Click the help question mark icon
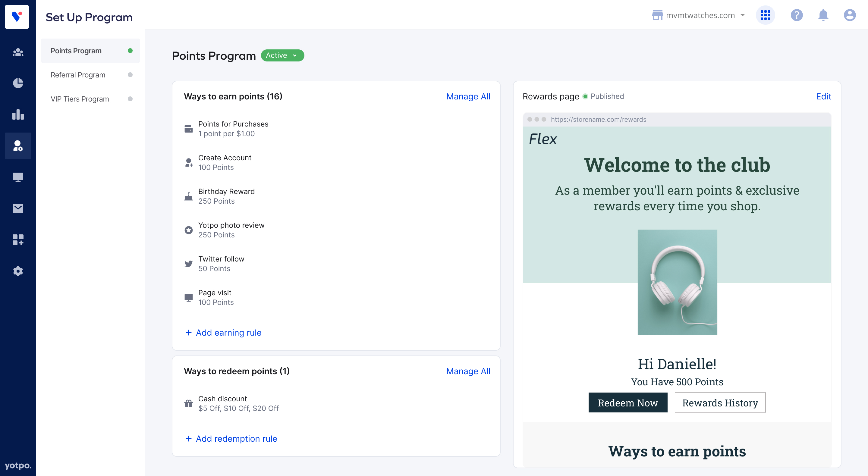 [x=796, y=15]
